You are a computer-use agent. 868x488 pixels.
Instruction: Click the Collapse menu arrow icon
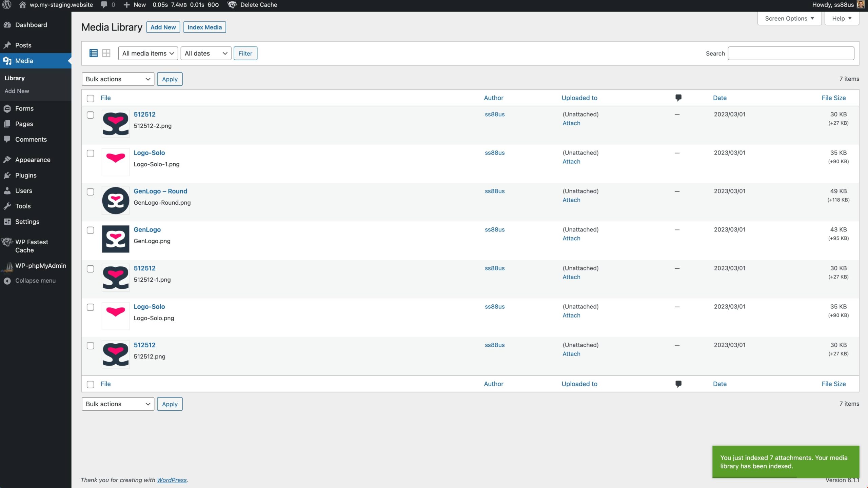(x=7, y=281)
